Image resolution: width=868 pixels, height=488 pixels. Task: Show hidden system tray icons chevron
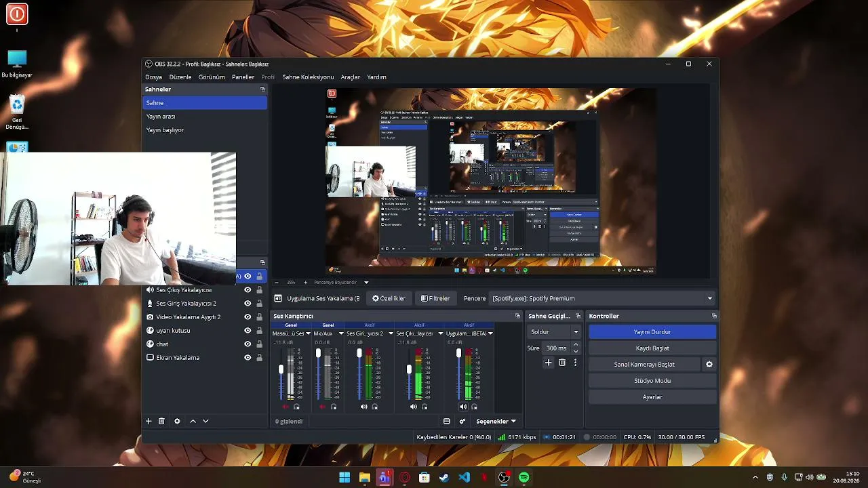(755, 477)
